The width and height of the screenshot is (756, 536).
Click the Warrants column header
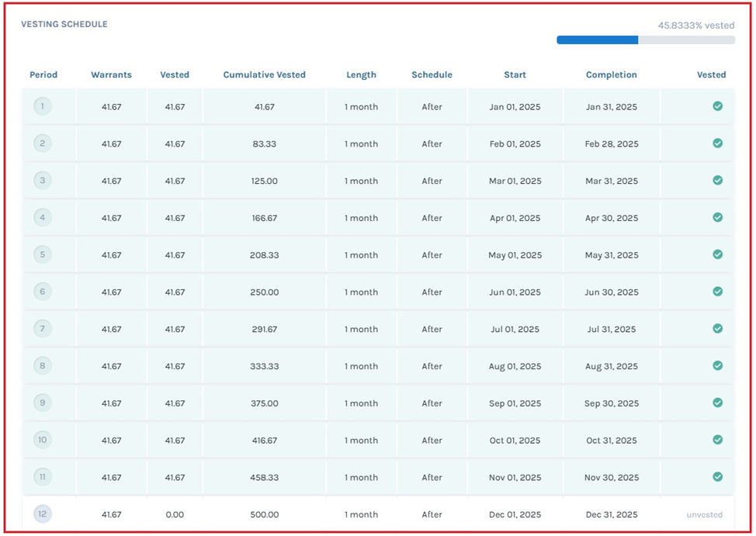click(x=111, y=75)
